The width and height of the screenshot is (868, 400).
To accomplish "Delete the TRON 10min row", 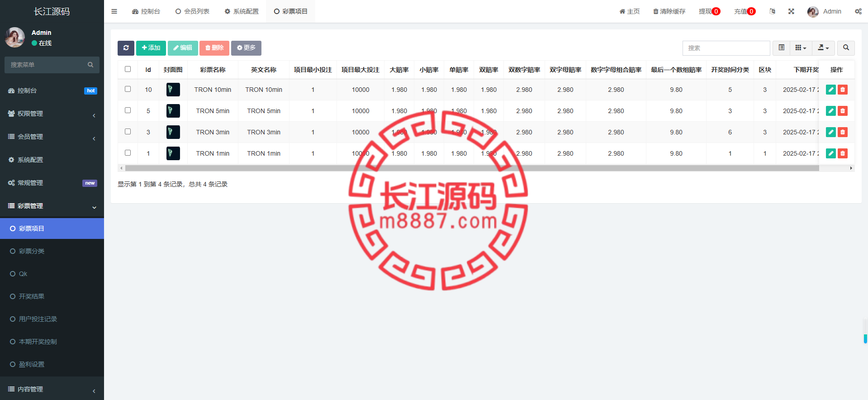I will click(x=843, y=90).
